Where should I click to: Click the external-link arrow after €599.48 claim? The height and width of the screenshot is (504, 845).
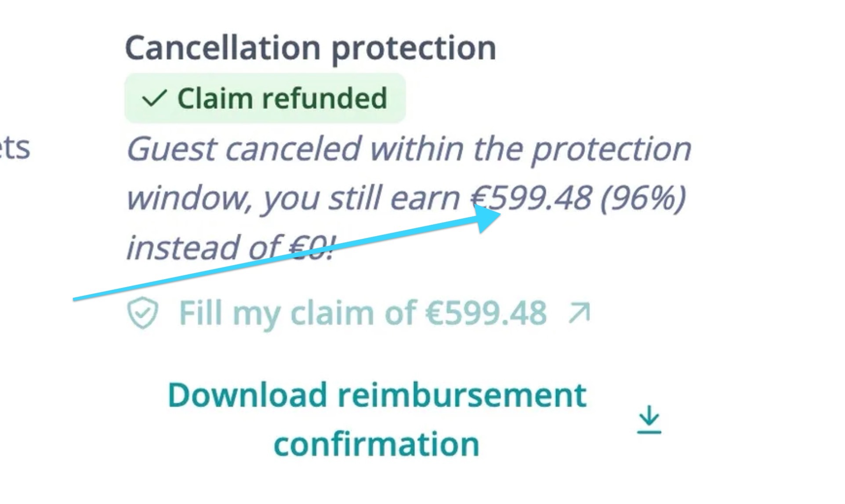(x=579, y=313)
